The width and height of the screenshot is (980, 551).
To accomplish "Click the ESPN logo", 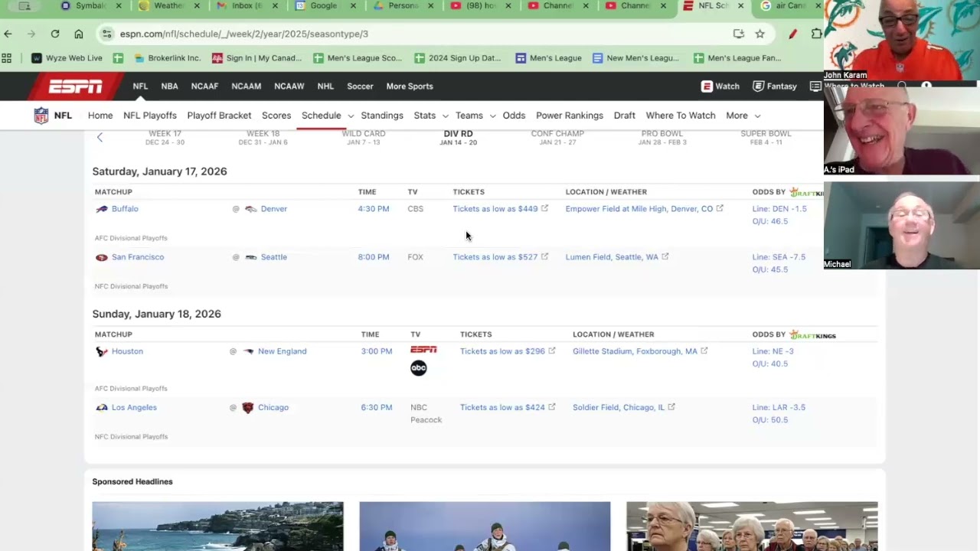I will pyautogui.click(x=75, y=86).
